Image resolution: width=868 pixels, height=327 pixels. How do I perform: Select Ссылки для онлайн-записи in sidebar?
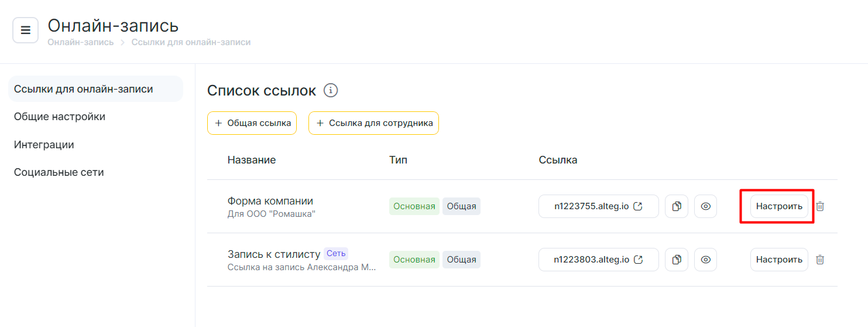click(x=84, y=89)
